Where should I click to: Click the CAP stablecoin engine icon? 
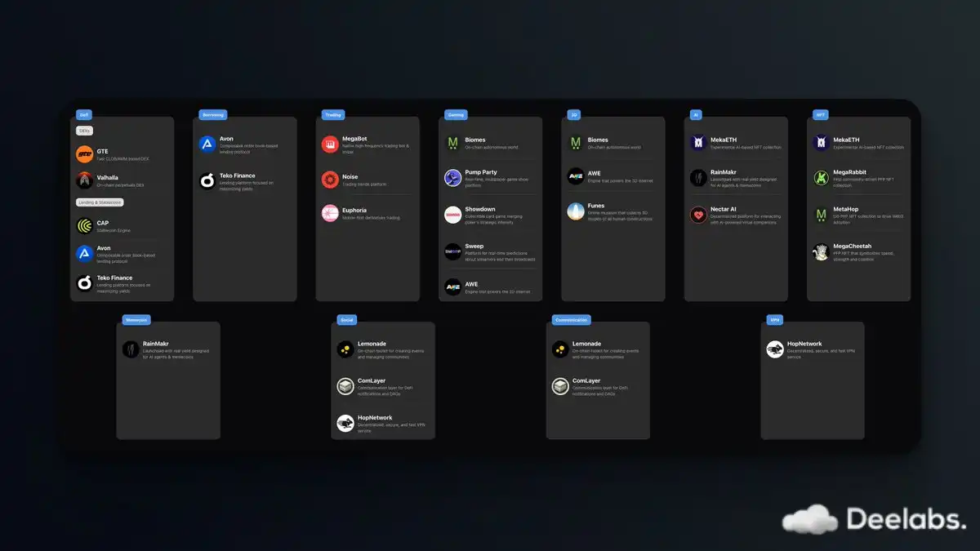(85, 226)
